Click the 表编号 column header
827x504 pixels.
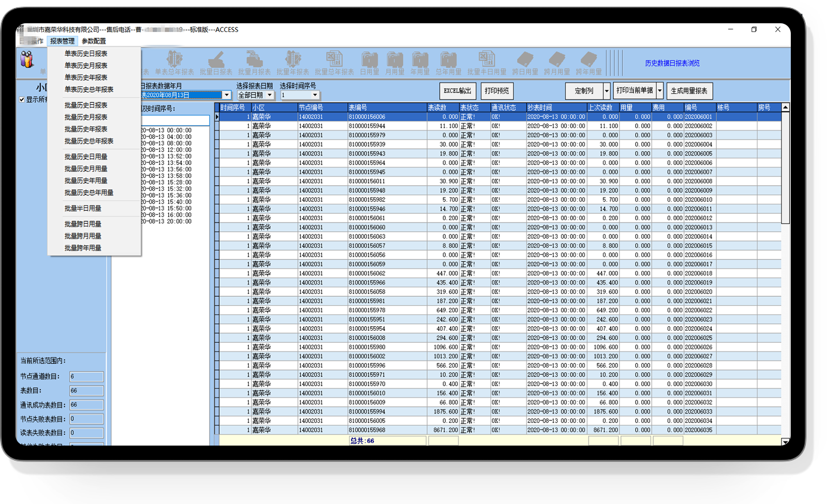tap(387, 108)
